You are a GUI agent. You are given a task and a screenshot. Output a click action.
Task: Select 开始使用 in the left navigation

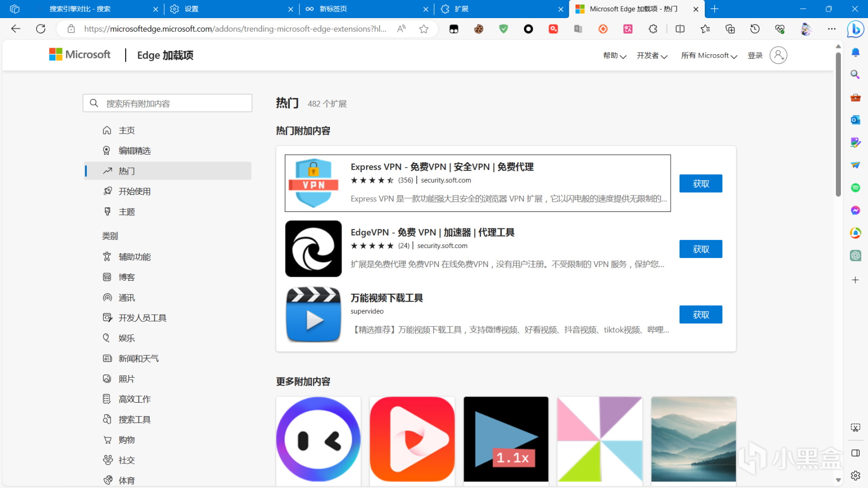click(x=168, y=191)
